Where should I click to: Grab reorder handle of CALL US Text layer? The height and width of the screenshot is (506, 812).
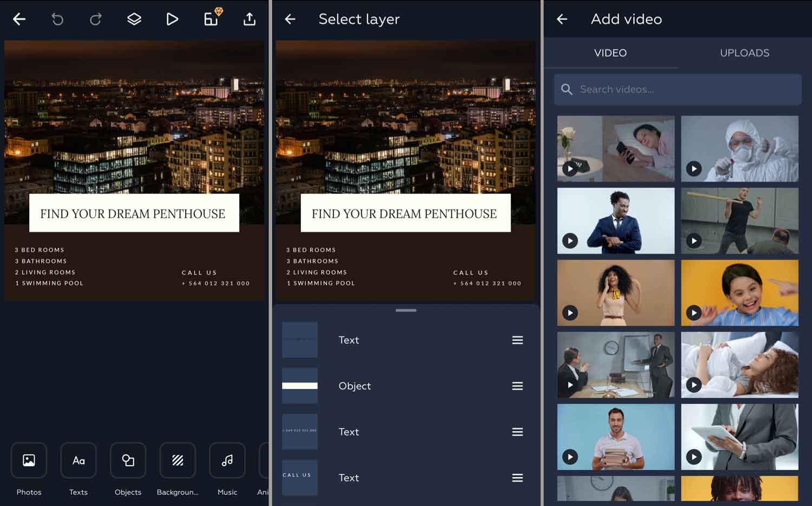(x=518, y=478)
